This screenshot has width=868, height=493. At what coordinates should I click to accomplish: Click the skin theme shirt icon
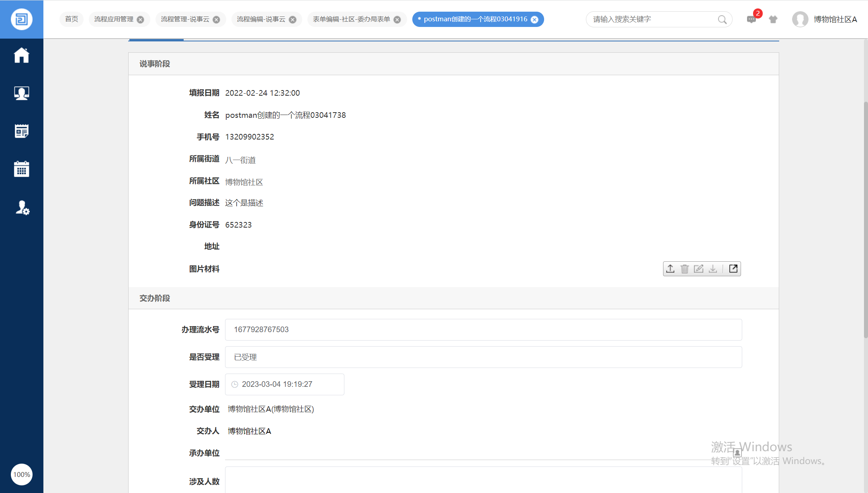coord(773,19)
